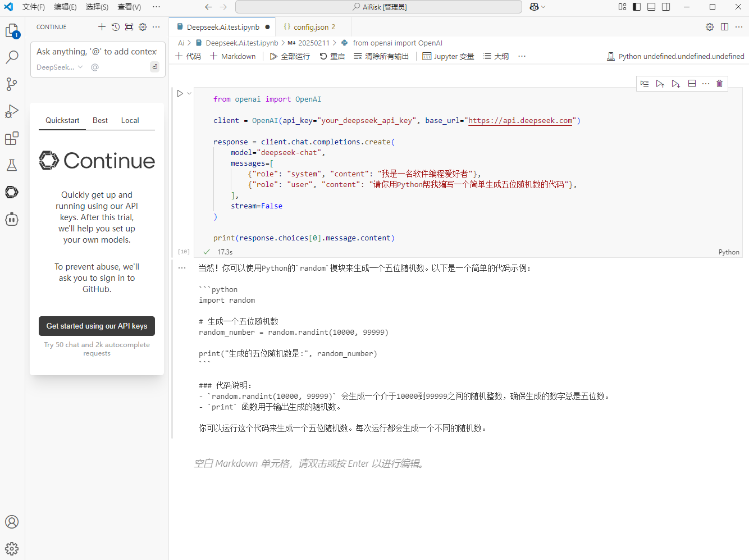Toggle the secondary side bar visibility
This screenshot has width=749, height=560.
click(x=666, y=7)
